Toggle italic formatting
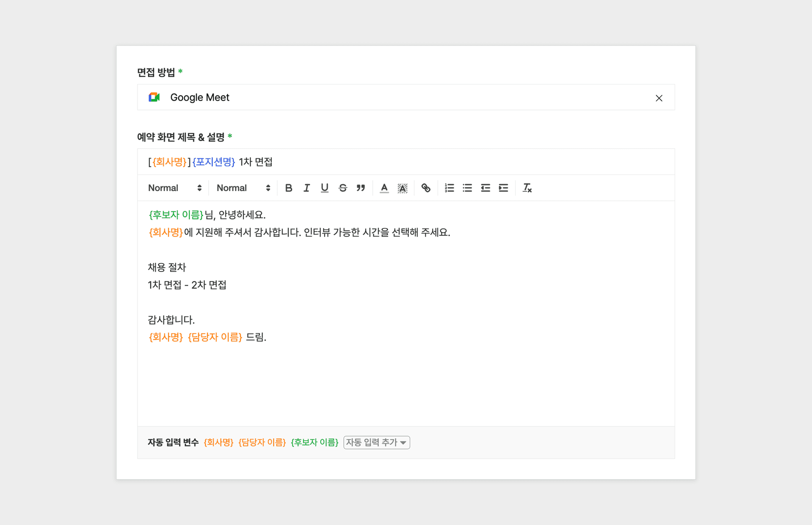Image resolution: width=812 pixels, height=525 pixels. pos(307,188)
